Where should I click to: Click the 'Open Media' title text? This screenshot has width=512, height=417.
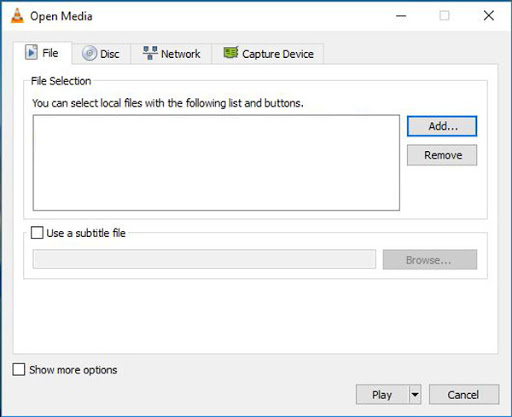pyautogui.click(x=61, y=16)
